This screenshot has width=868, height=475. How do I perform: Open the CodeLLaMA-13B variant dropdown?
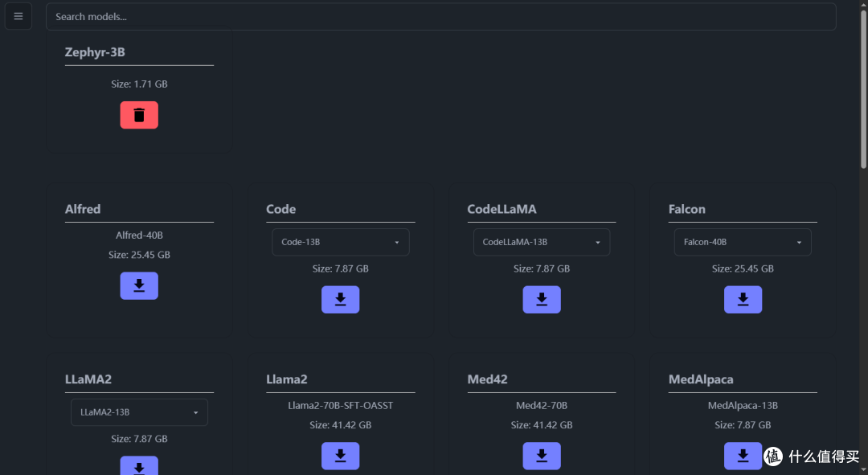point(542,242)
